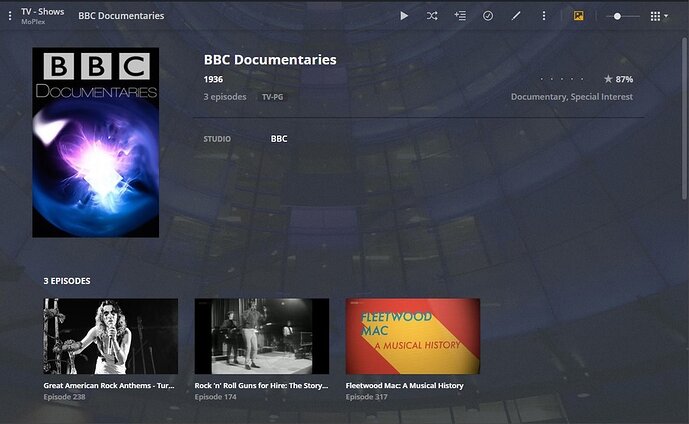The height and width of the screenshot is (424, 689).
Task: Click the 'Episode 317' label
Action: 366,397
